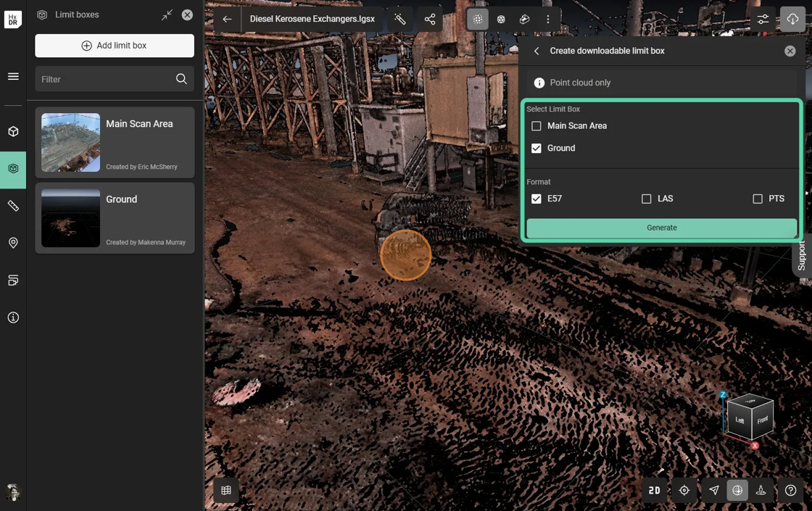The width and height of the screenshot is (812, 511).
Task: Click the Generate button
Action: [x=661, y=228]
